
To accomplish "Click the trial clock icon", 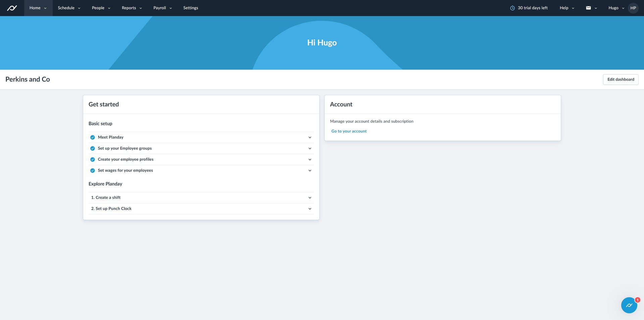I will point(512,8).
